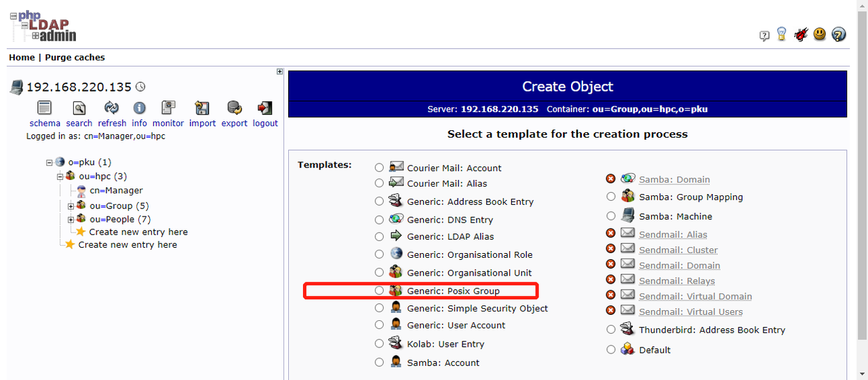
Task: Select Generic: User Account radio button
Action: [x=379, y=325]
